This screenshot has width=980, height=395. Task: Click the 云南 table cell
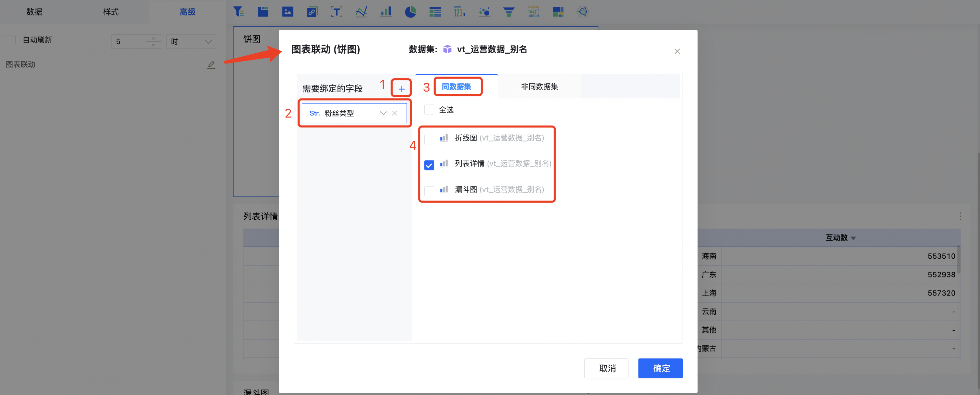coord(709,311)
